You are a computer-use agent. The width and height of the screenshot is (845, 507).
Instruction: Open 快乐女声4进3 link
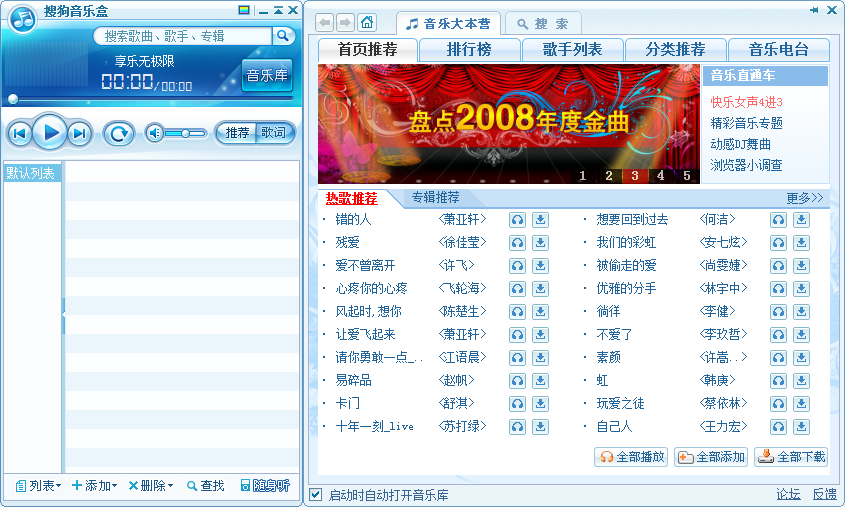point(746,102)
